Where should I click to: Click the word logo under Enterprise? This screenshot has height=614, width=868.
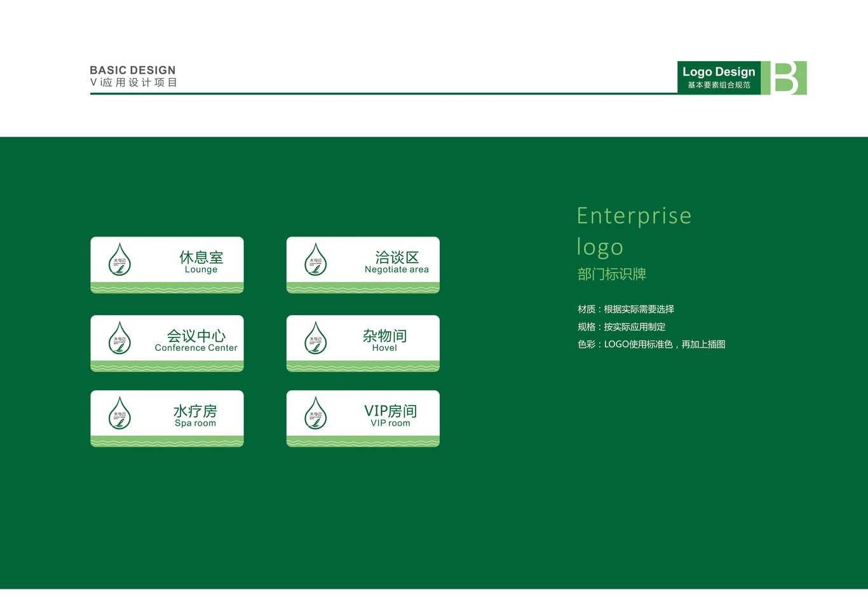[x=600, y=247]
